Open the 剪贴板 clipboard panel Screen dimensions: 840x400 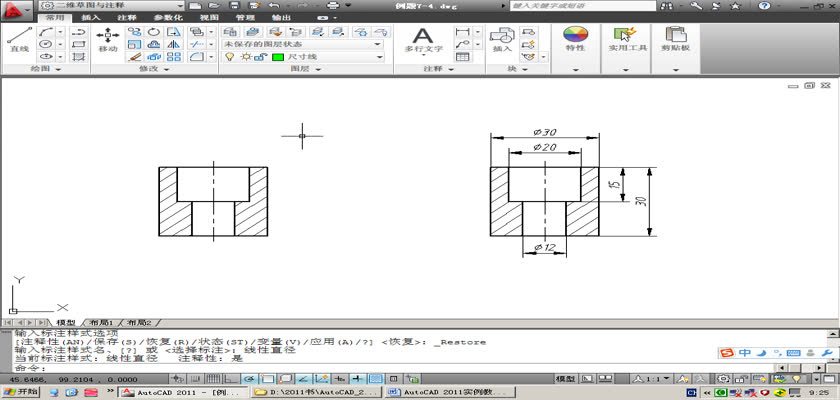point(677,47)
